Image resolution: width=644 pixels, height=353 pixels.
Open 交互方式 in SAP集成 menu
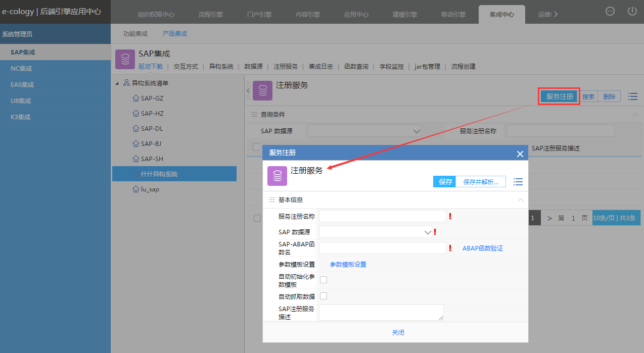186,67
